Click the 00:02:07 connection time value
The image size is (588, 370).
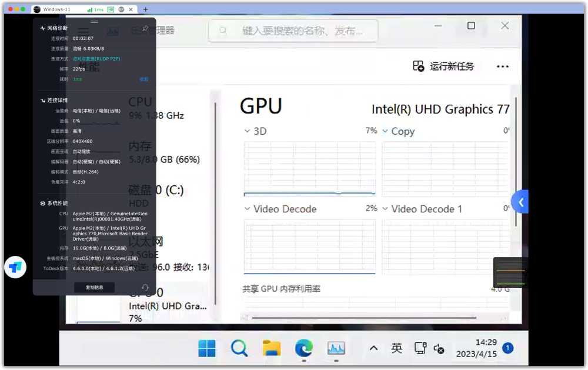(x=83, y=39)
